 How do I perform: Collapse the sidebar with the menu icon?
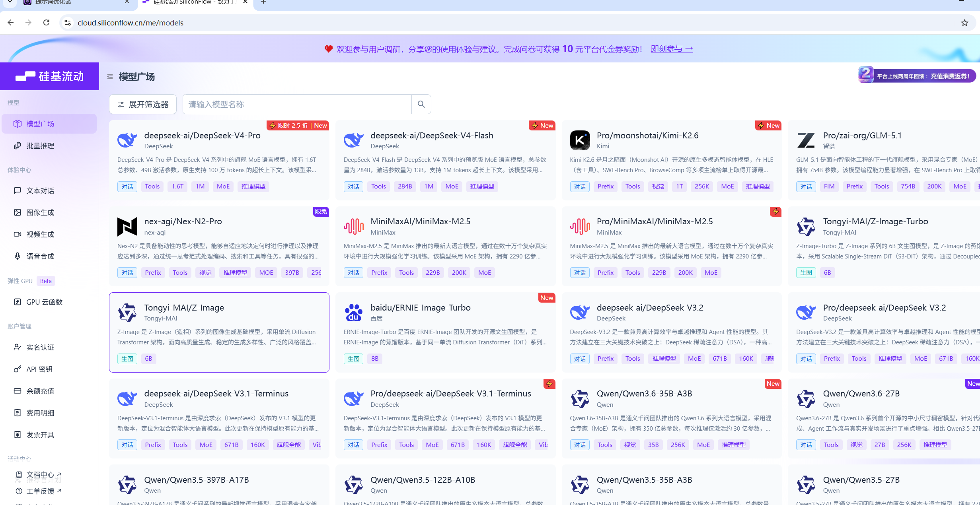110,76
